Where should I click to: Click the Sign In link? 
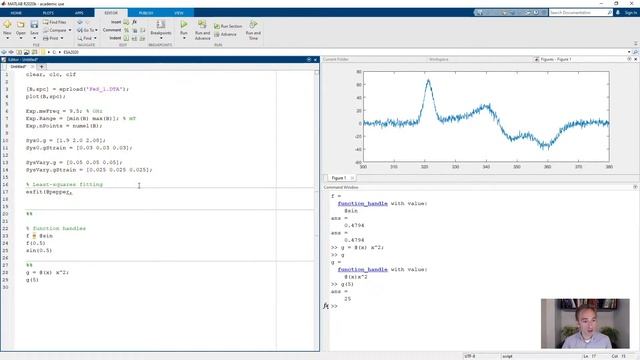point(630,13)
